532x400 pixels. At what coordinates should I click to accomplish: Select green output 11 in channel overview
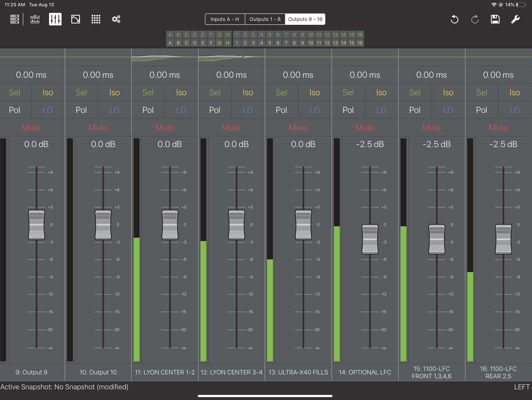(319, 35)
